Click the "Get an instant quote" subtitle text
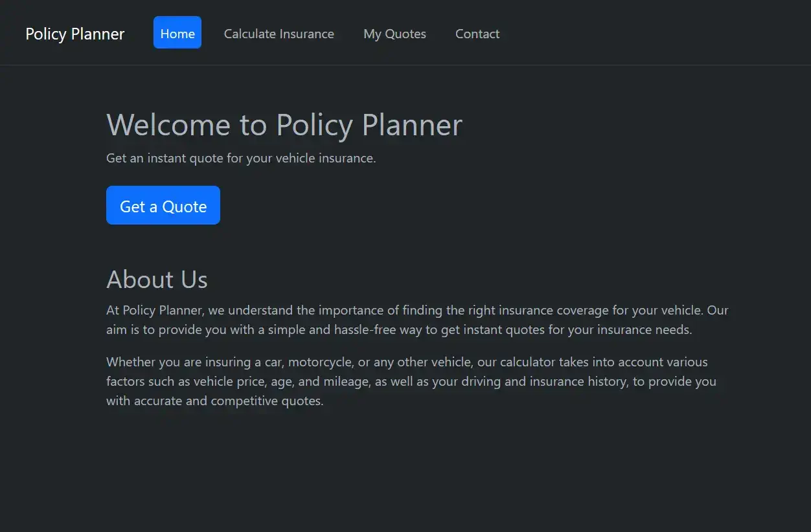The width and height of the screenshot is (811, 532). [x=241, y=158]
